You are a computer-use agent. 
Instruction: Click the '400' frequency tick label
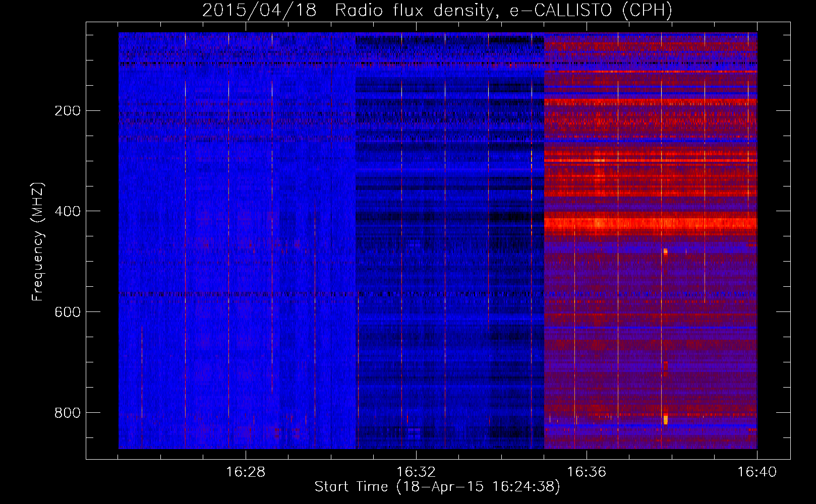pos(68,212)
